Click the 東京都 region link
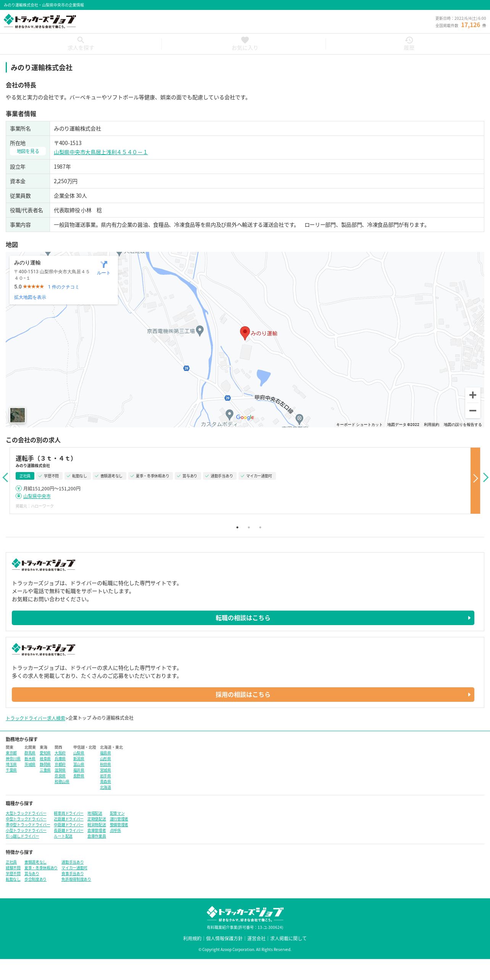 click(x=11, y=753)
